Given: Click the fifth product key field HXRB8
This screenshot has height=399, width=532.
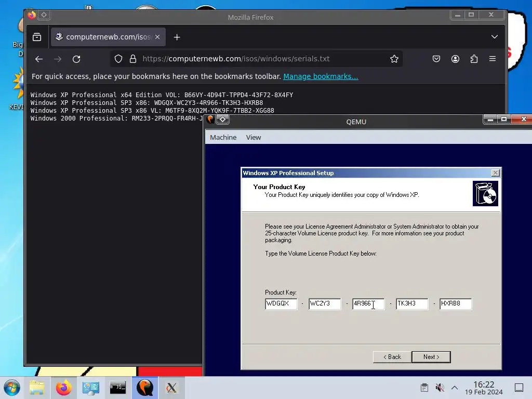Looking at the screenshot, I should [x=456, y=303].
